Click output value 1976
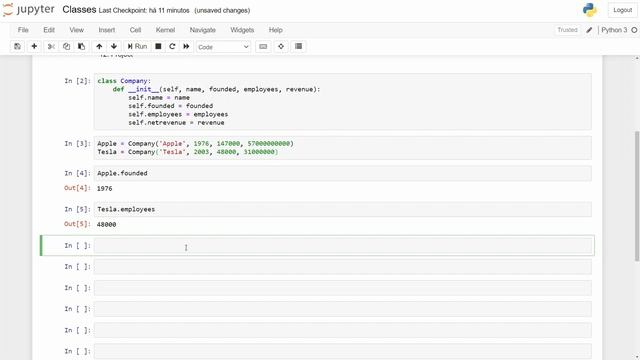This screenshot has width=640, height=360. [x=104, y=189]
